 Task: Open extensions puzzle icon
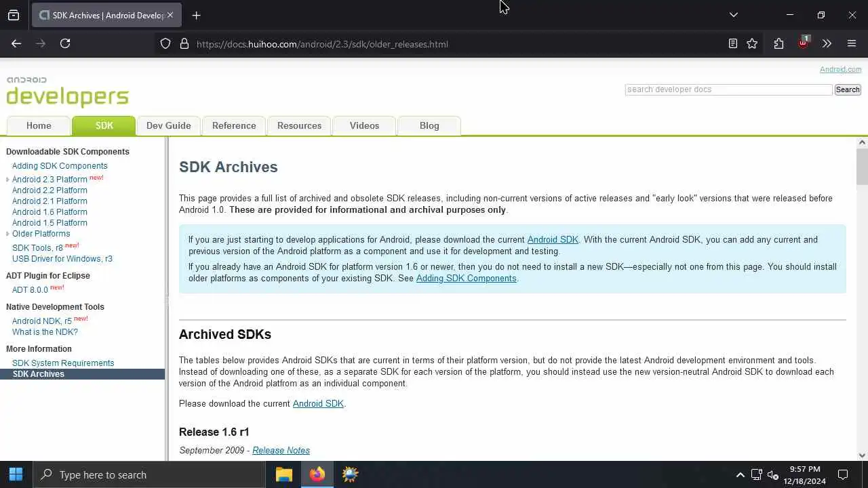tap(778, 43)
